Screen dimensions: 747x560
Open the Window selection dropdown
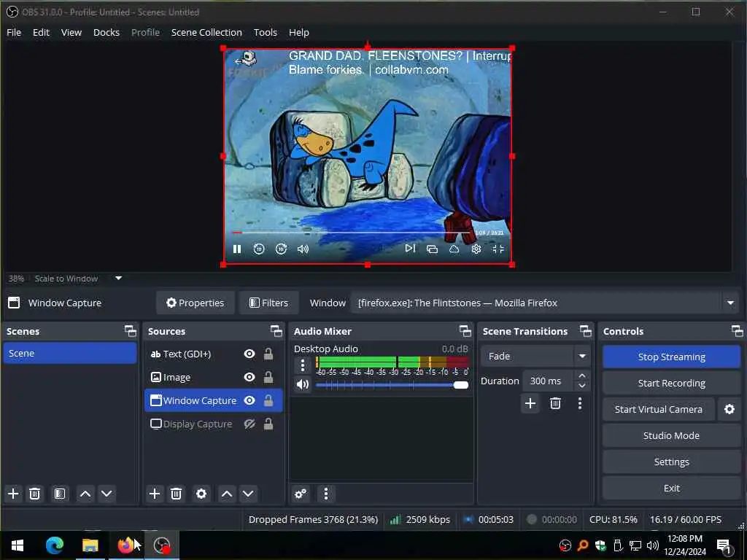[x=545, y=303]
